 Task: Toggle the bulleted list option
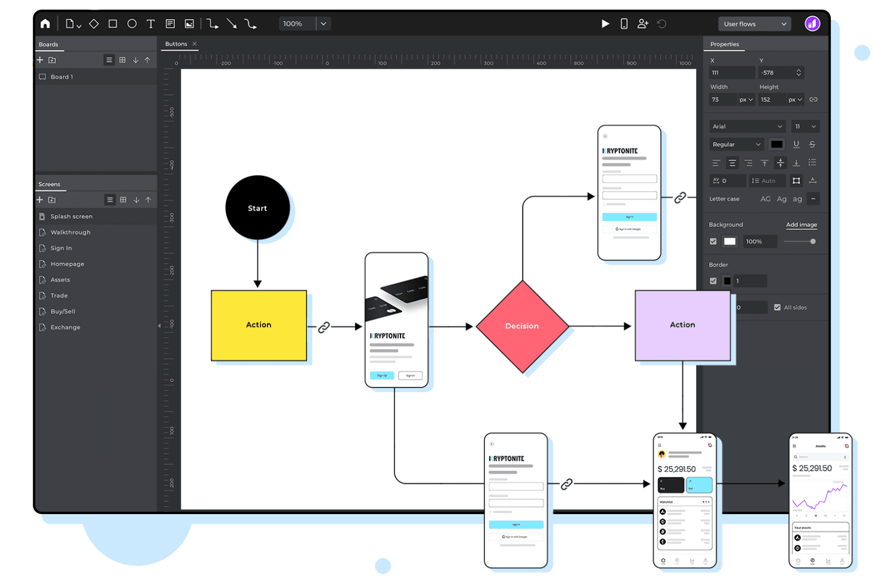tap(812, 163)
